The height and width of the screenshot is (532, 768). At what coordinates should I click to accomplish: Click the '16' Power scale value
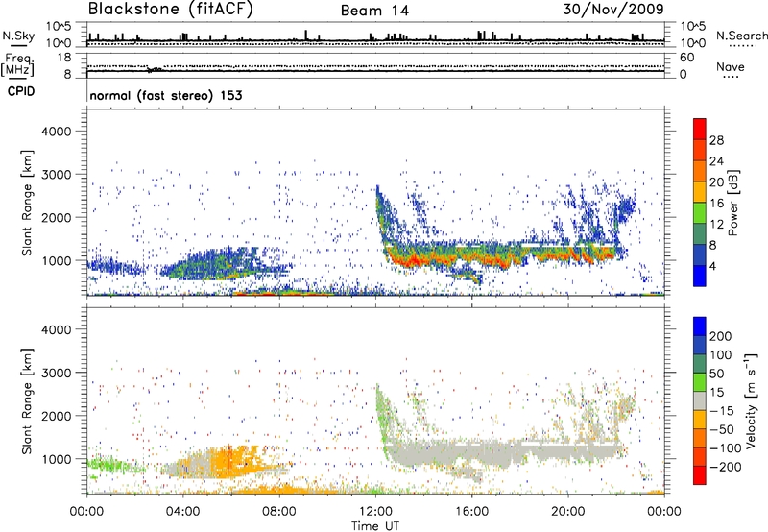pyautogui.click(x=716, y=204)
